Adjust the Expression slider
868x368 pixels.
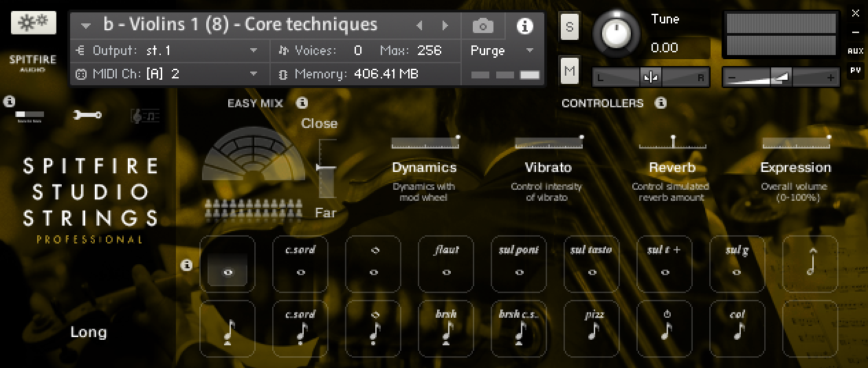click(796, 142)
